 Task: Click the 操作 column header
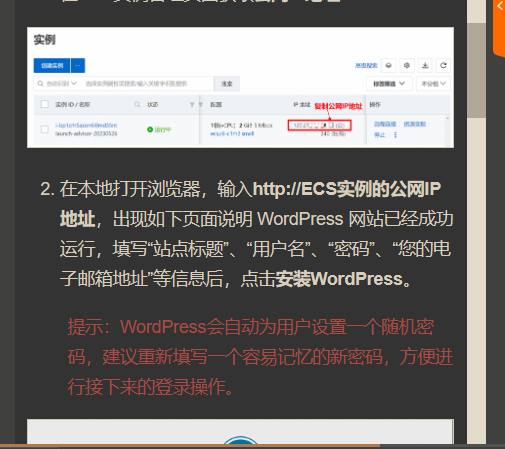point(375,105)
